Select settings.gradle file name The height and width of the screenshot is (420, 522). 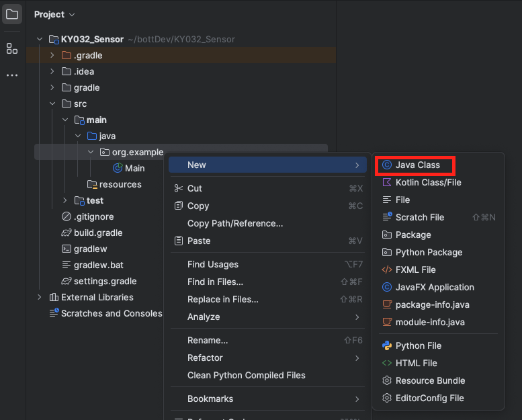click(x=105, y=281)
